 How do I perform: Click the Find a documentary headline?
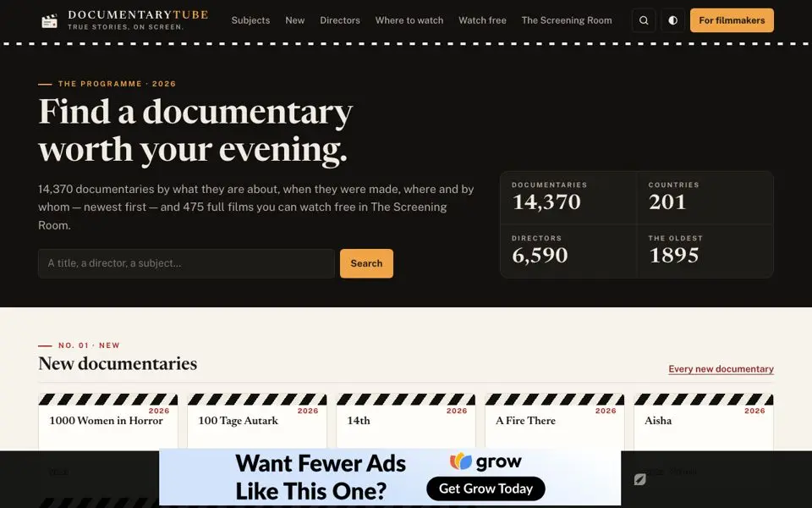pos(195,130)
